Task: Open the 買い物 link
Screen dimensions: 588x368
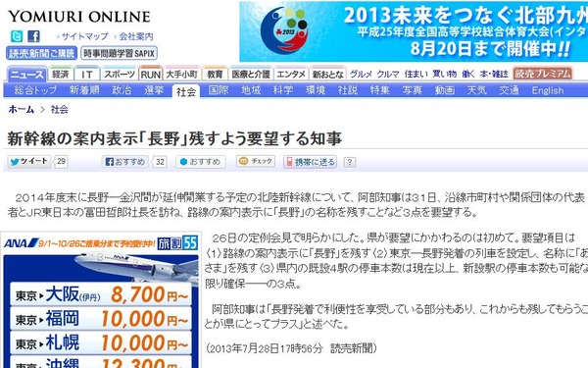Action: click(x=444, y=74)
